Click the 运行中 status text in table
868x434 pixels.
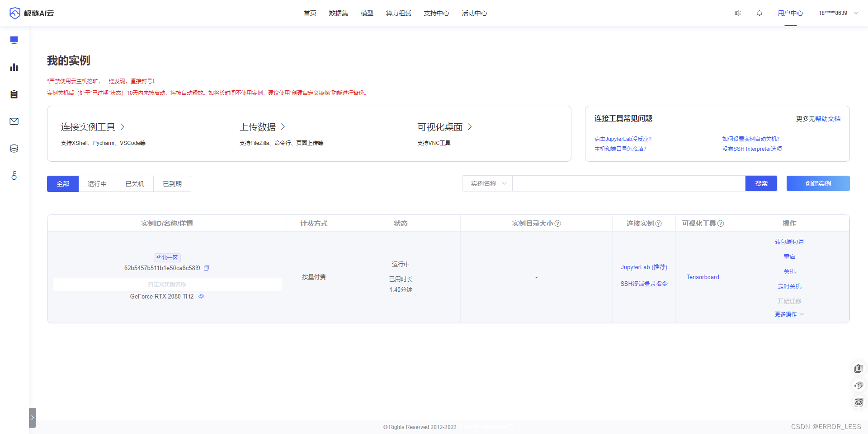[x=401, y=264]
